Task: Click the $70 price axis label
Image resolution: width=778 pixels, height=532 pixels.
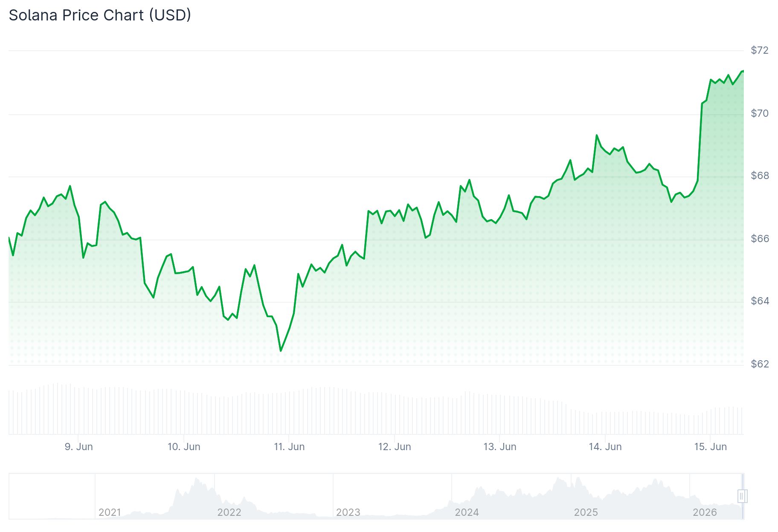Action: pyautogui.click(x=760, y=113)
